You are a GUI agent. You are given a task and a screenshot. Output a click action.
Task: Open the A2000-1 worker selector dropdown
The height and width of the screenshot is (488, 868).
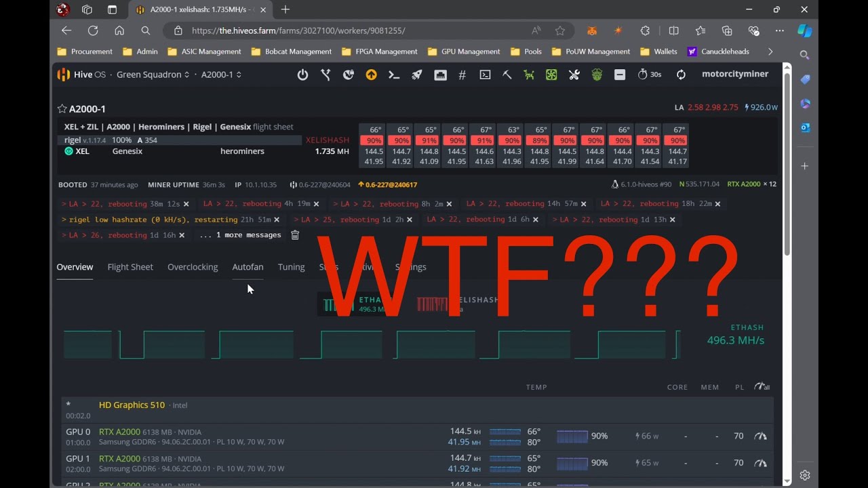(221, 75)
